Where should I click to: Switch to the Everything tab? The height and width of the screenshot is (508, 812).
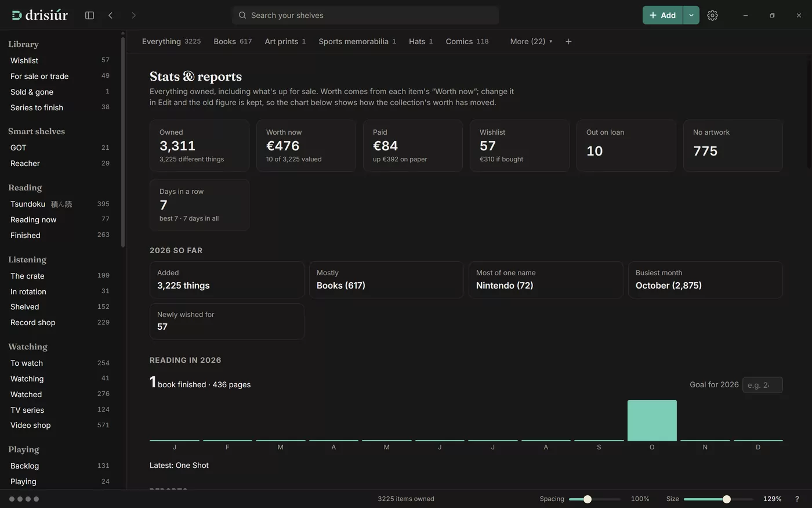[171, 41]
